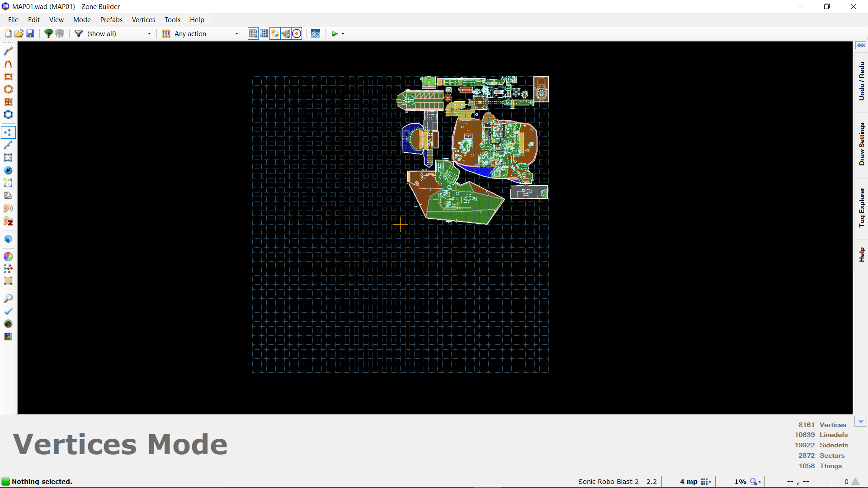Image resolution: width=868 pixels, height=488 pixels.
Task: Open the Tools menu
Action: tap(172, 20)
